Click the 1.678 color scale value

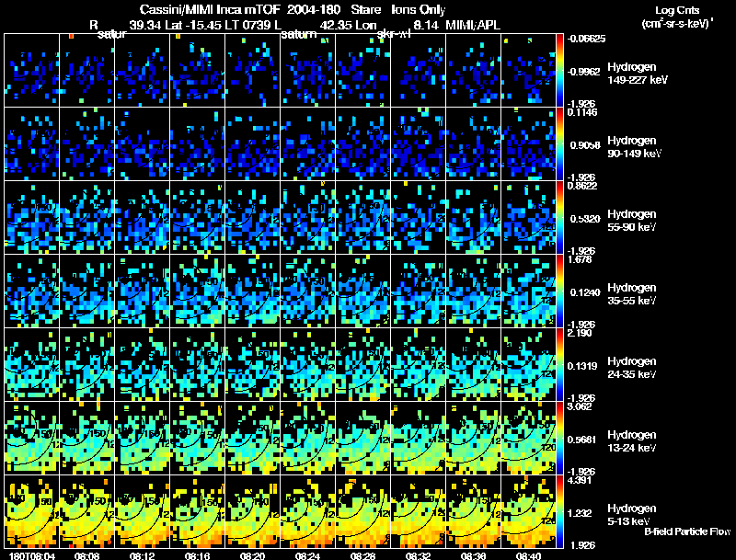580,259
